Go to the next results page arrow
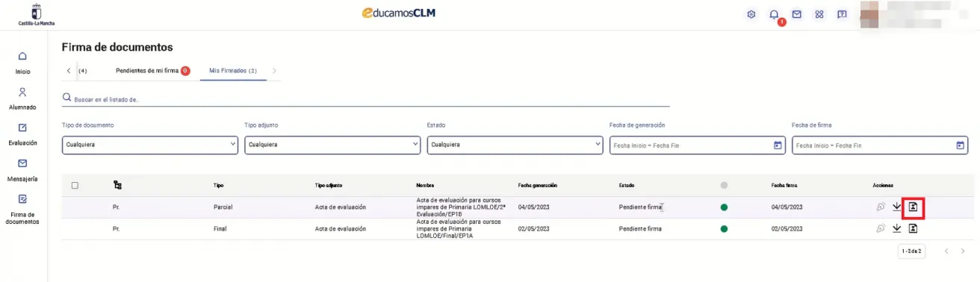 pos(964,251)
